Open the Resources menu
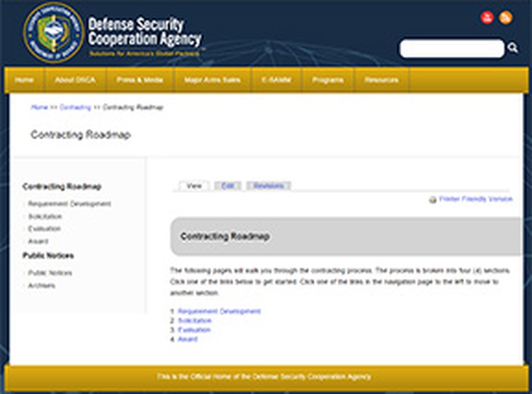The width and height of the screenshot is (532, 394). (x=382, y=79)
